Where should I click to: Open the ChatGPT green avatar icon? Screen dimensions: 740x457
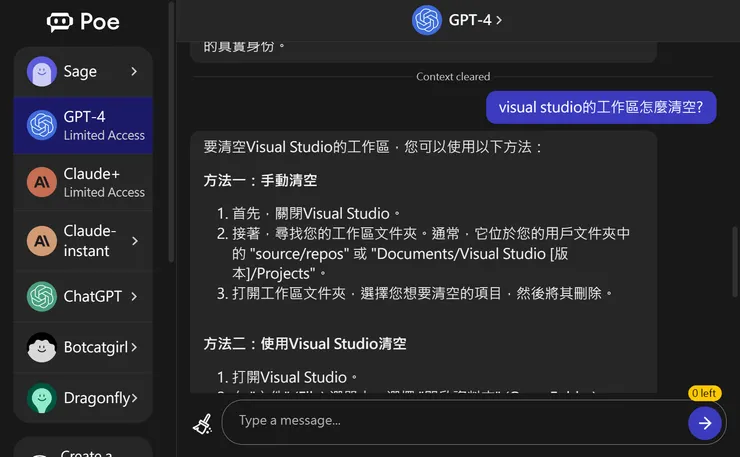[42, 296]
